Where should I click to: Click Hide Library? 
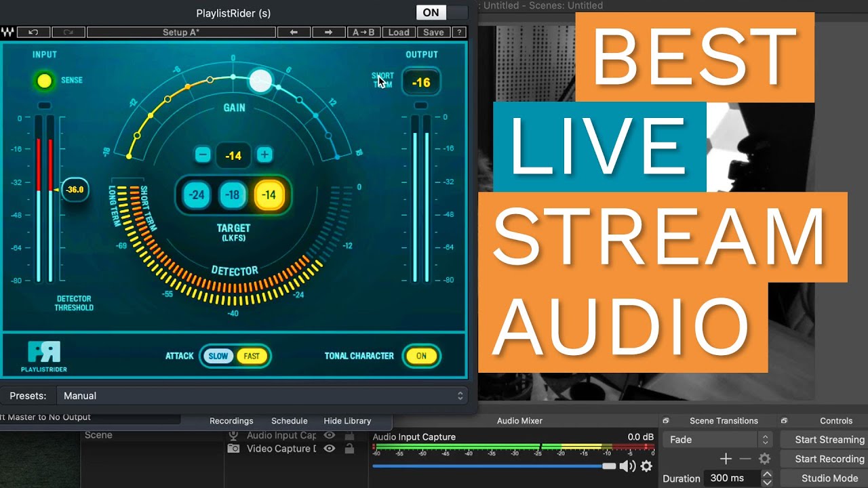pos(347,421)
